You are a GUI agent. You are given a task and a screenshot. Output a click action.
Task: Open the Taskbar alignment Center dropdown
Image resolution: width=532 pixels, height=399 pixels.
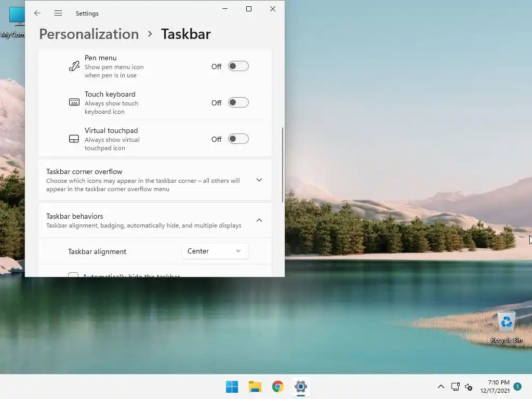point(215,251)
